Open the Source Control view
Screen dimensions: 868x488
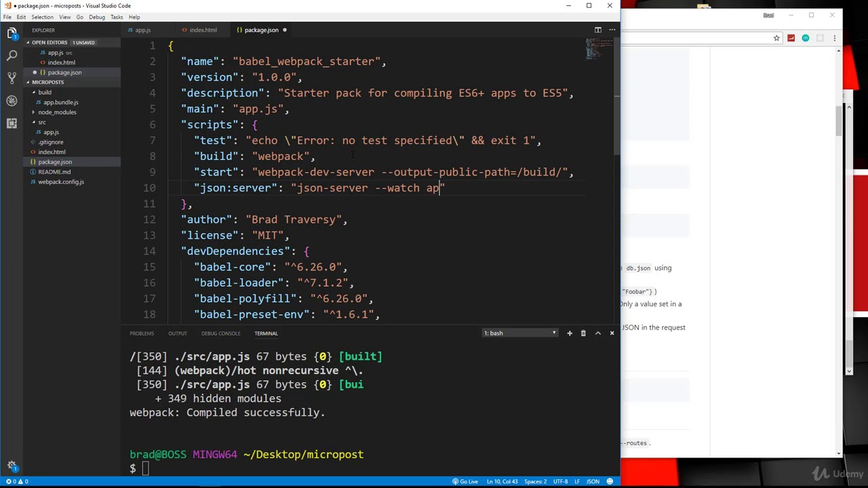(12, 77)
